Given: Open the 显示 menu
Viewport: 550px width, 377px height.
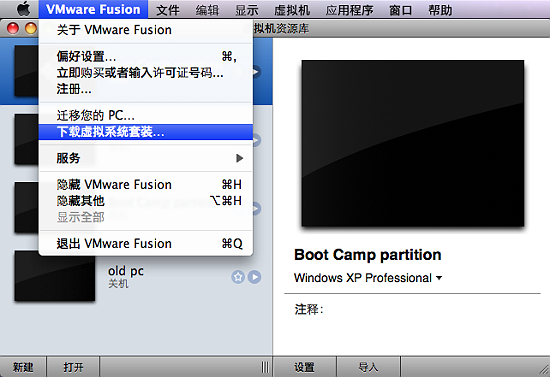Looking at the screenshot, I should pos(247,10).
